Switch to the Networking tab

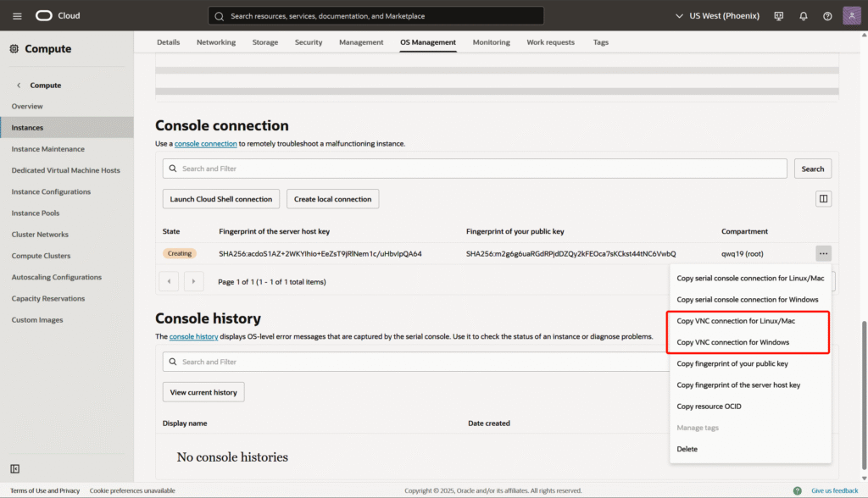click(216, 42)
